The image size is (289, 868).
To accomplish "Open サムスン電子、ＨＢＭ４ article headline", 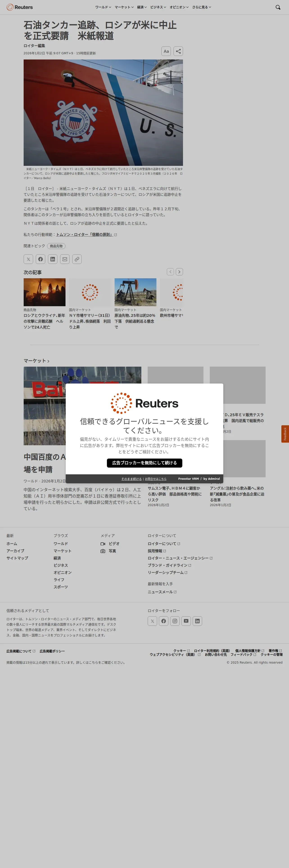I will (x=175, y=494).
